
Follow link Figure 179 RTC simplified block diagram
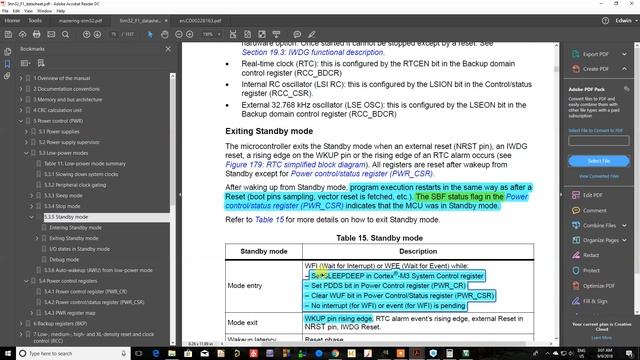pyautogui.click(x=296, y=164)
